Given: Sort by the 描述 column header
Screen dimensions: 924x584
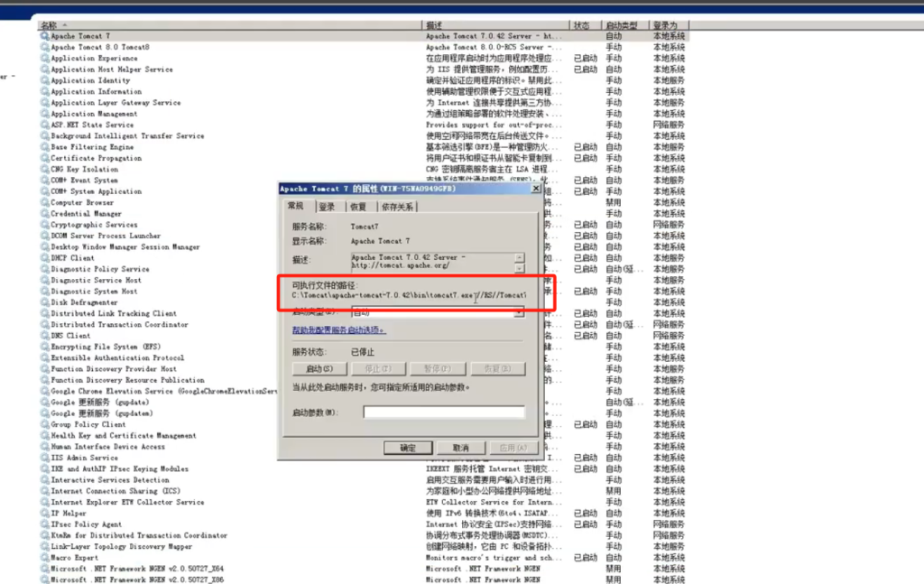Looking at the screenshot, I should coord(495,25).
